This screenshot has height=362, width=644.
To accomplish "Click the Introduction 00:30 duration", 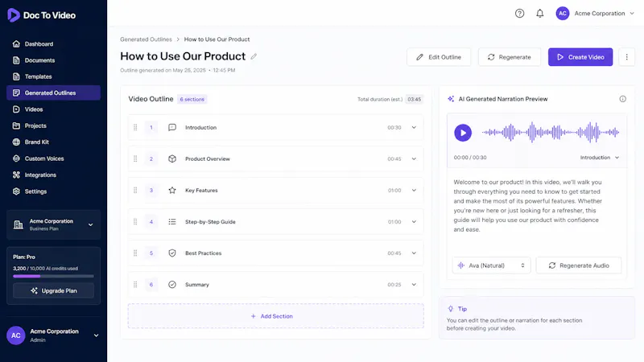I will pyautogui.click(x=394, y=128).
